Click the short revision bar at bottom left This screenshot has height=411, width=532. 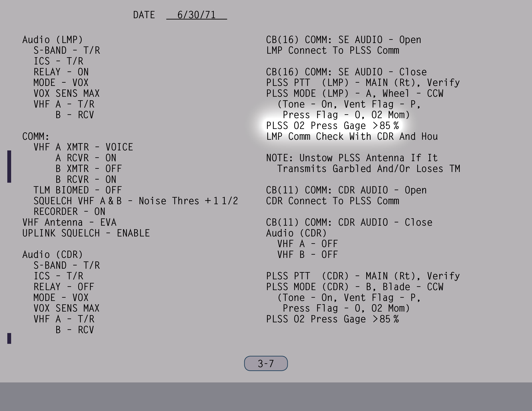tap(9, 338)
